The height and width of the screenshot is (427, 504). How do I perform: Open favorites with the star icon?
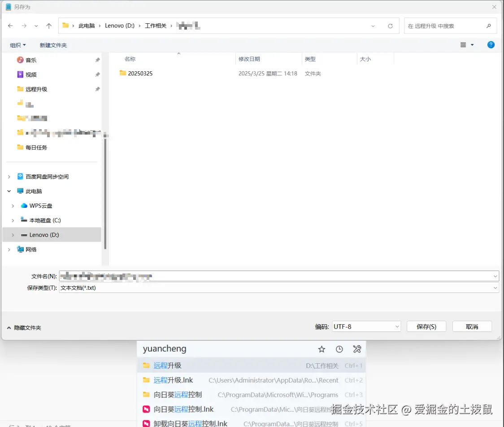(x=322, y=349)
